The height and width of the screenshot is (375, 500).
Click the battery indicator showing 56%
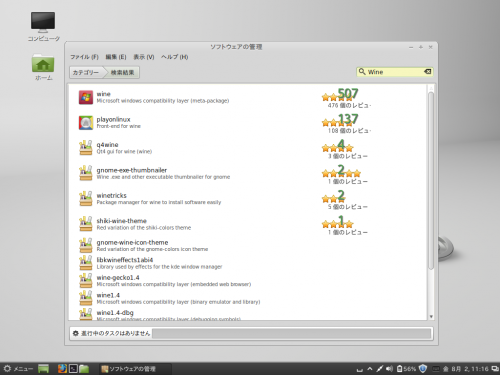(406, 369)
